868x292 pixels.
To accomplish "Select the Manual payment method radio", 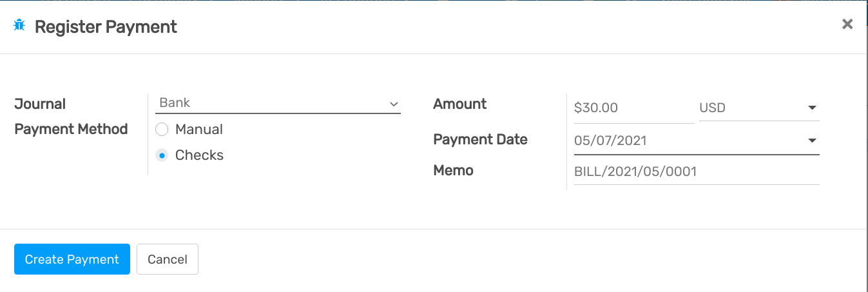I will coord(162,130).
